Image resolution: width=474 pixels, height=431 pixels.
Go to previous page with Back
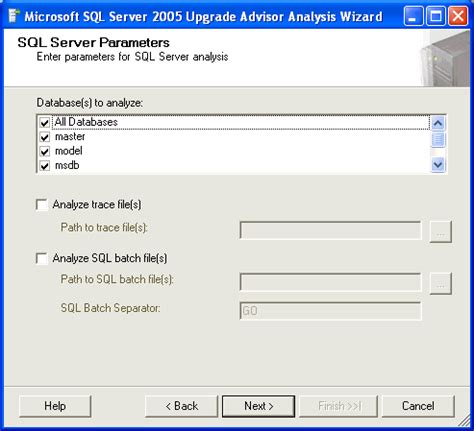181,406
